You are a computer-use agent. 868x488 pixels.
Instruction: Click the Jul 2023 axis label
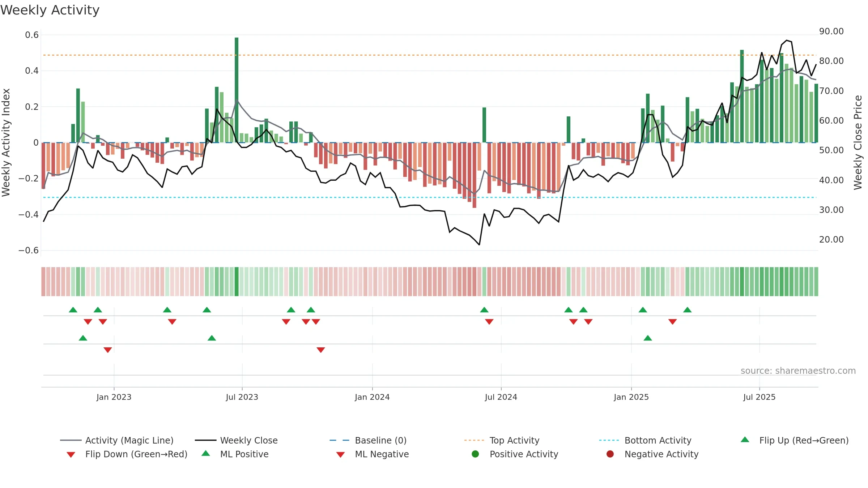click(242, 397)
